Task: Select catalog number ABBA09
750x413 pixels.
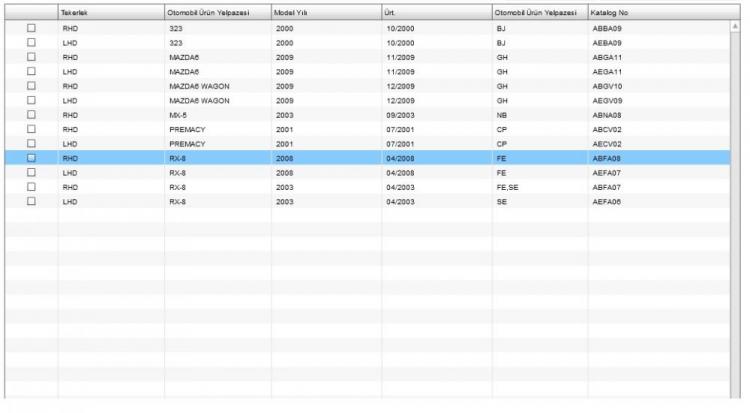Action: click(607, 29)
